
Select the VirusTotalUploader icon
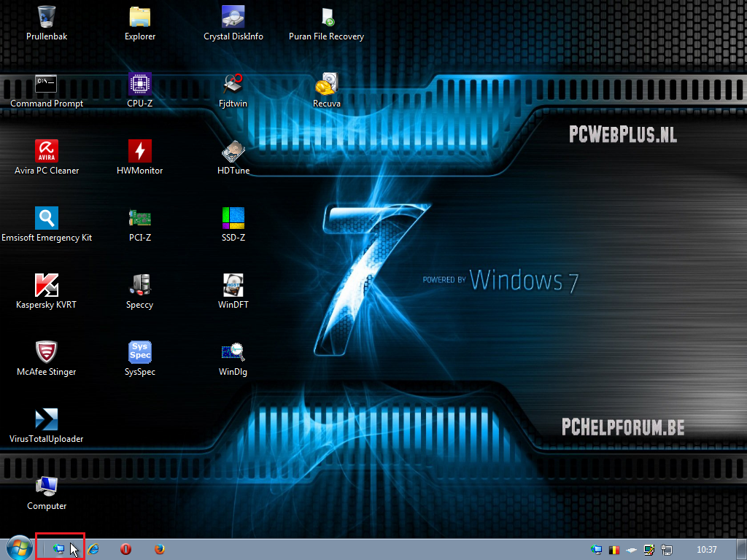click(x=47, y=420)
